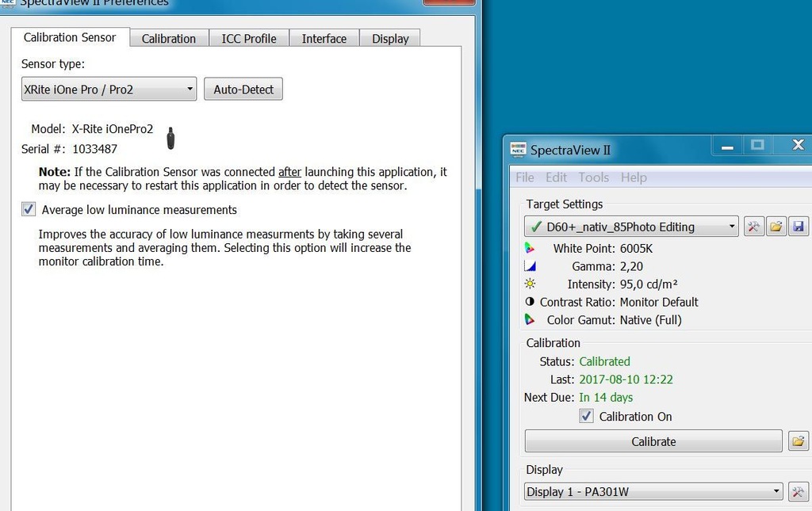The width and height of the screenshot is (812, 511).
Task: Click the serial number 1033487
Action: pos(95,149)
